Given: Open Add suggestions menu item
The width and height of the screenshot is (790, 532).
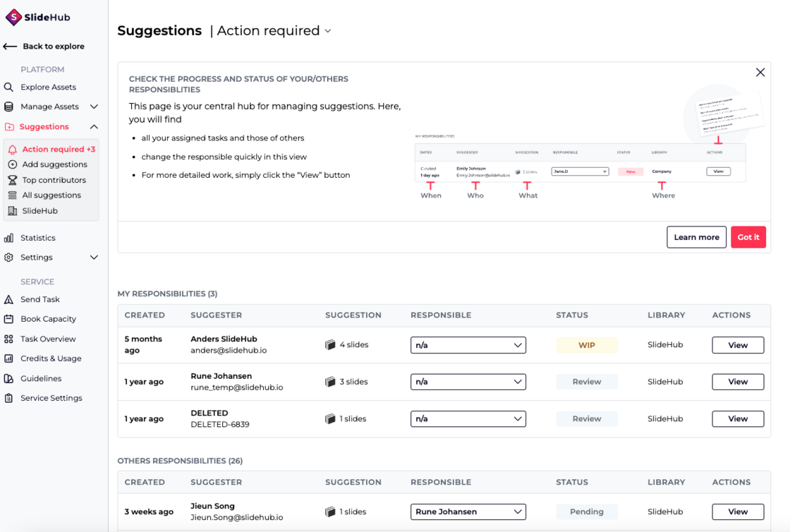Looking at the screenshot, I should [54, 164].
